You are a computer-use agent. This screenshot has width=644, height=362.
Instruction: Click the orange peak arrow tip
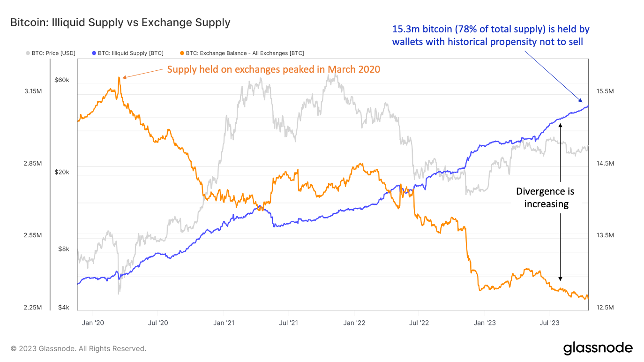124,77
